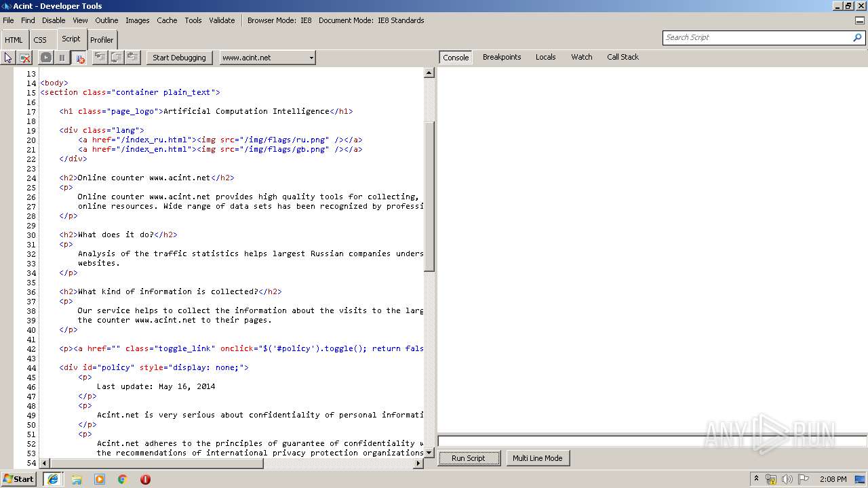The height and width of the screenshot is (488, 868).
Task: Show hidden system tray icons
Action: pos(756,479)
